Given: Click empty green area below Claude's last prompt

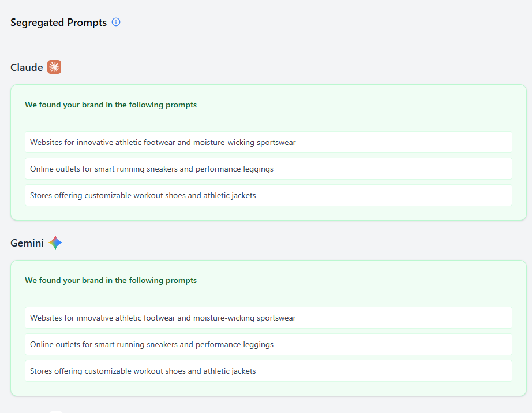Looking at the screenshot, I should pos(268,213).
